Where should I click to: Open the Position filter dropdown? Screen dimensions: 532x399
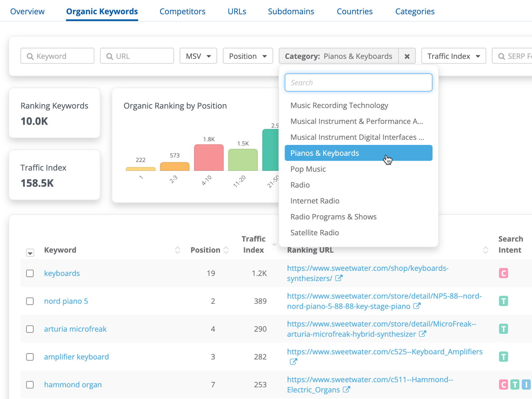click(x=248, y=56)
